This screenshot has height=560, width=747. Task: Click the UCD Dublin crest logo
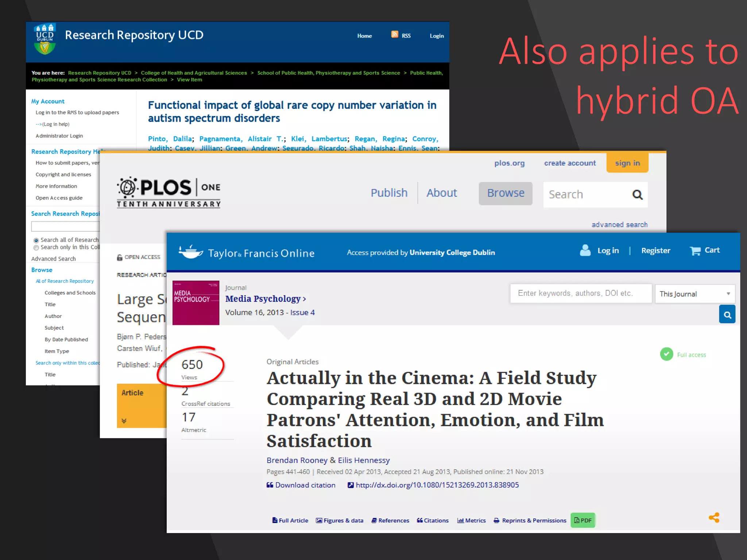[x=45, y=39]
